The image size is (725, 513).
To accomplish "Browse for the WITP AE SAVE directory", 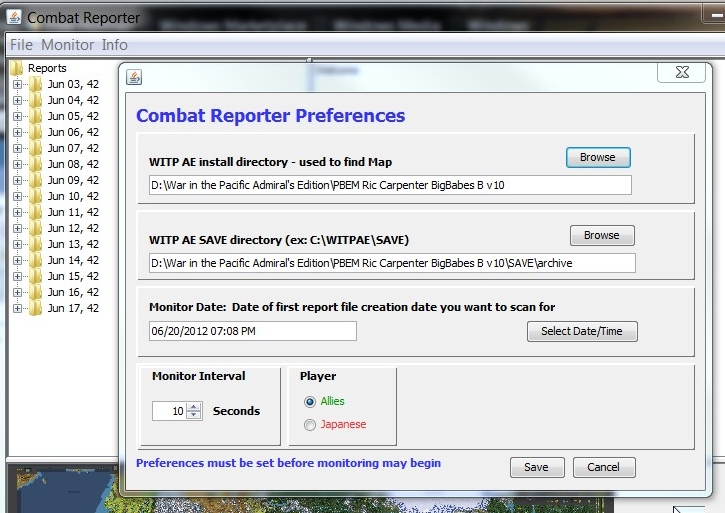I will (602, 235).
